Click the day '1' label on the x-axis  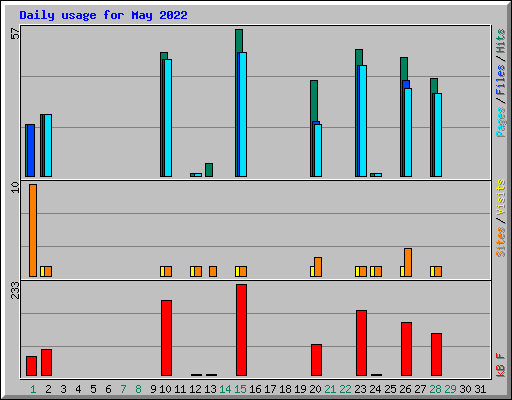(33, 389)
